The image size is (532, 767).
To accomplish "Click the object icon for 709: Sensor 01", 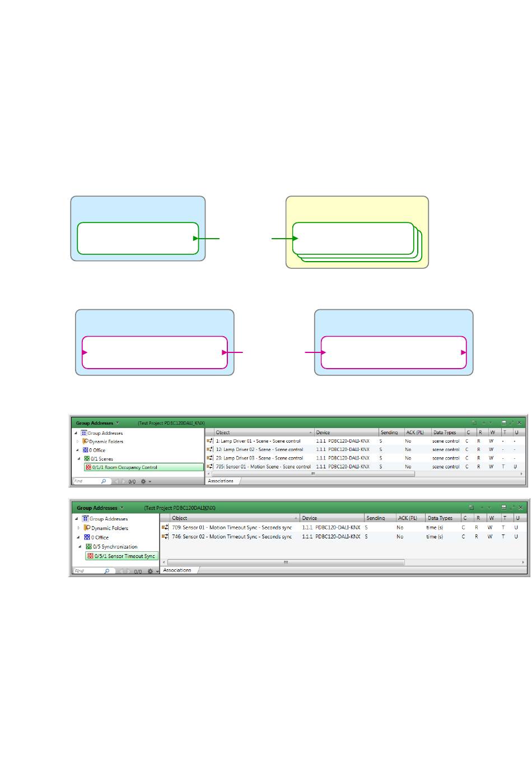I will point(165,528).
